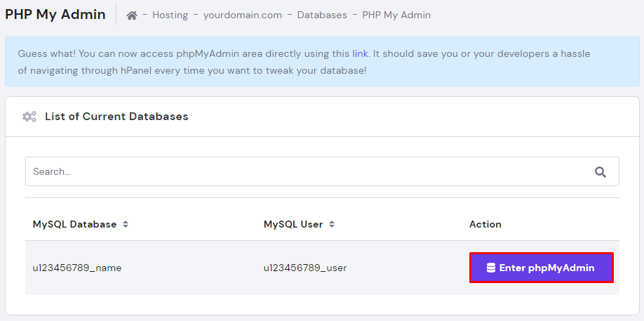Click the PHP My Admin page title

pos(55,14)
